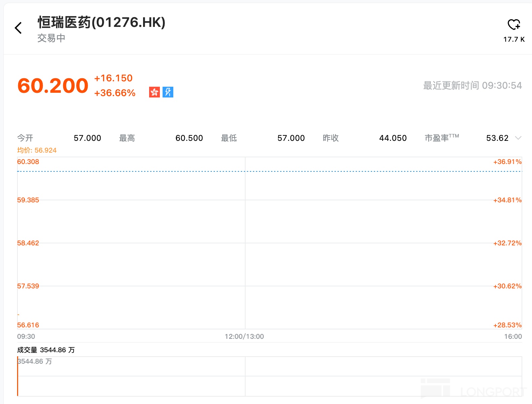Click the +30.62% axis label
Image resolution: width=532 pixels, height=404 pixels.
507,286
